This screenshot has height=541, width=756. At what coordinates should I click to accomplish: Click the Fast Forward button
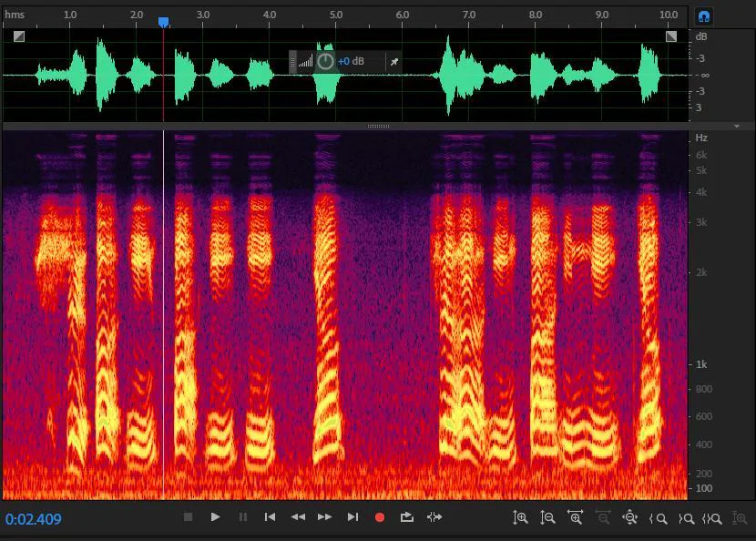(325, 517)
